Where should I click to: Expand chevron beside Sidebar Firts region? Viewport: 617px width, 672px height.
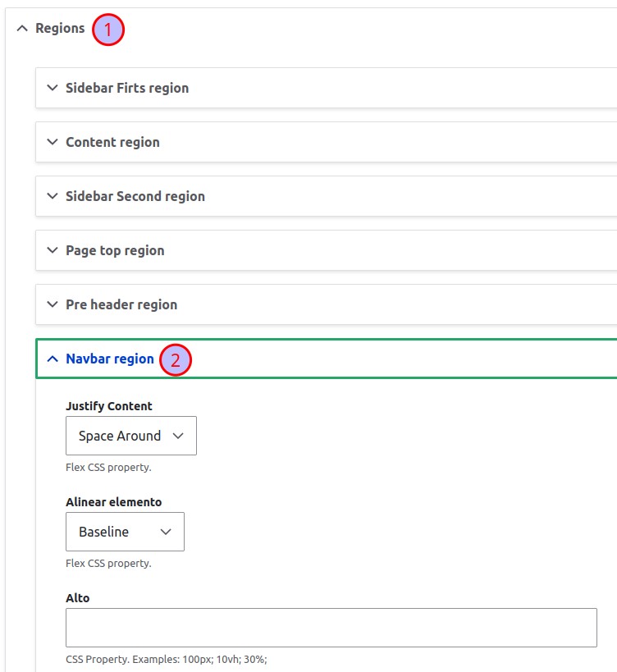coord(53,88)
